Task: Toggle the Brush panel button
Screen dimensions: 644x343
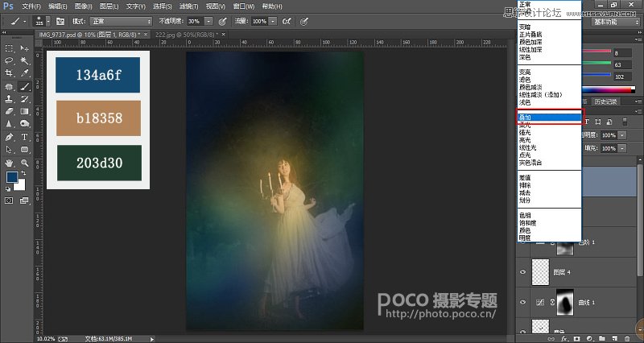Action: click(60, 22)
